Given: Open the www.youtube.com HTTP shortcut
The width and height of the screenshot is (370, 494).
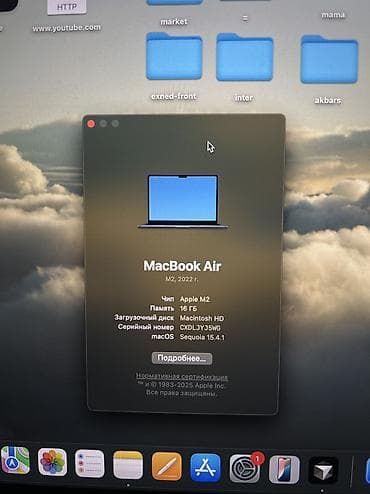Looking at the screenshot, I should pos(67,7).
